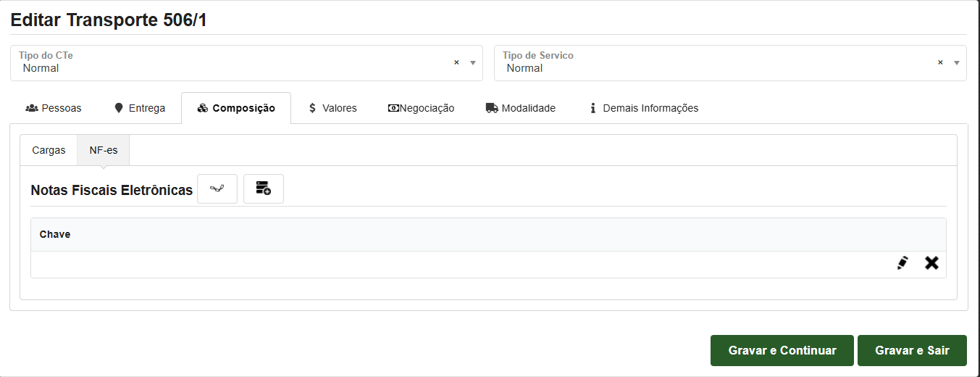Image resolution: width=980 pixels, height=377 pixels.
Task: Delete the NF-e row with X icon
Action: [931, 263]
